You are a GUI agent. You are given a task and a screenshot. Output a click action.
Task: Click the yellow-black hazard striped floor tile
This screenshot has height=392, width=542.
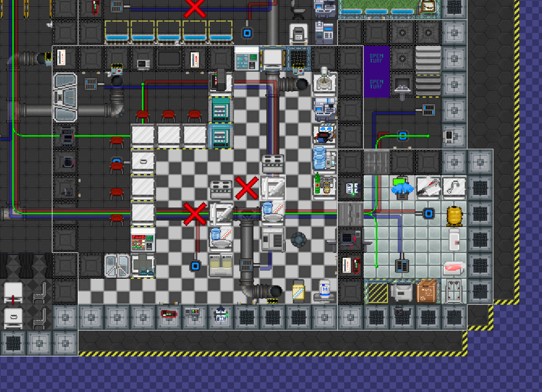(x=377, y=292)
